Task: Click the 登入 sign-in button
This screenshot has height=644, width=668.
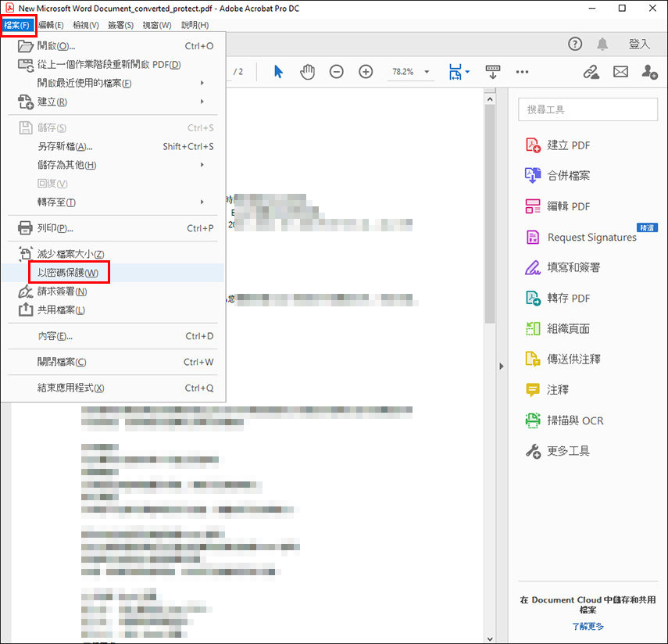Action: 639,44
